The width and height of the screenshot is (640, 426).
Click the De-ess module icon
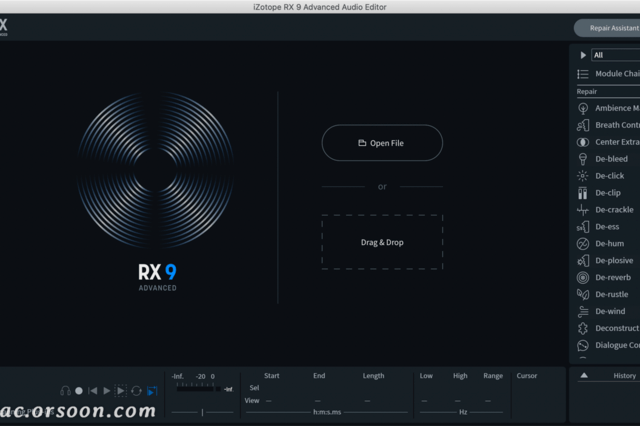coord(583,227)
